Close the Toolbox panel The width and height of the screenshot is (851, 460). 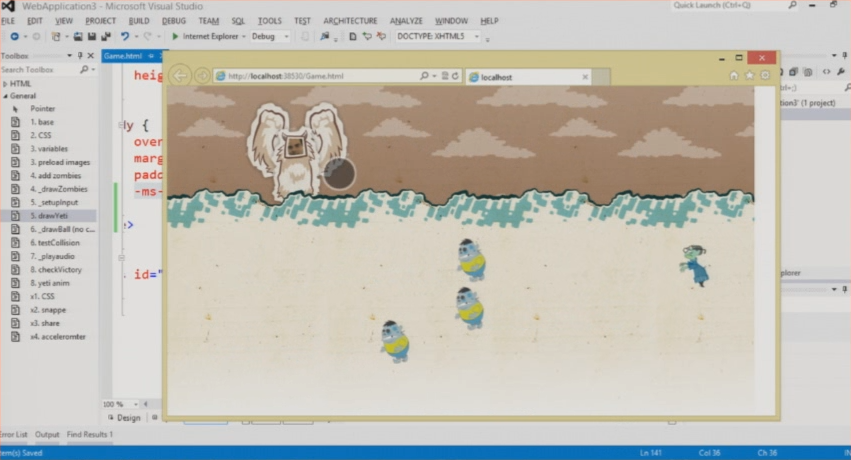91,55
